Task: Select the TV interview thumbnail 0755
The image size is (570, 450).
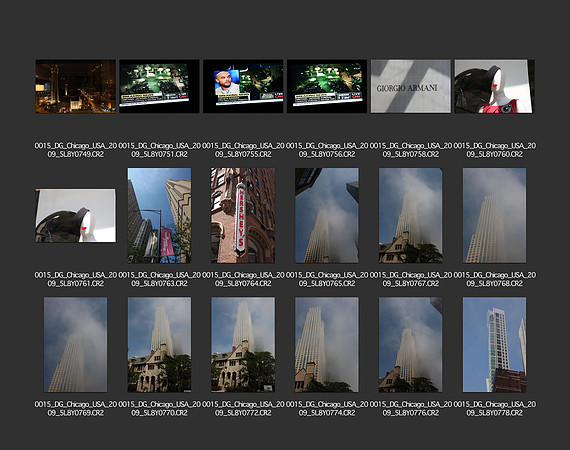Action: 243,87
